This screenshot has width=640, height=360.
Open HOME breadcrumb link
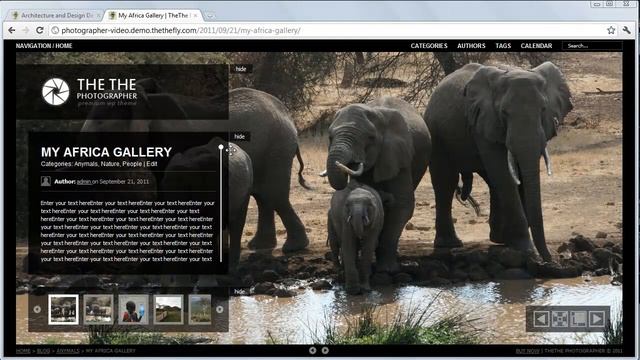[x=23, y=351]
